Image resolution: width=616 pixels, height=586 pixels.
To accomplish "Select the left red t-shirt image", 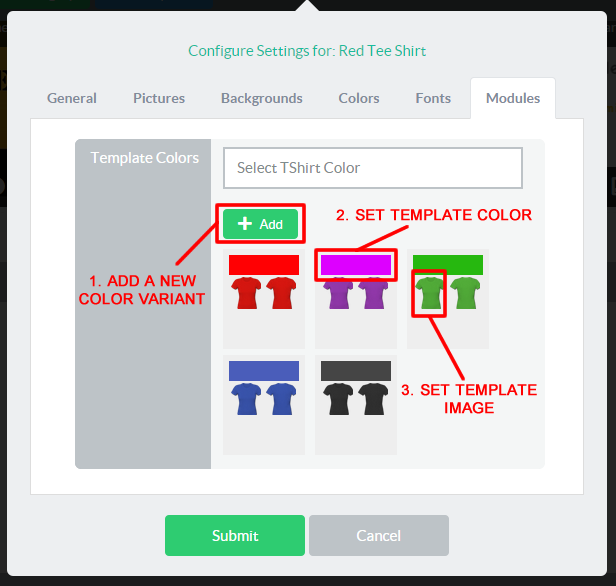I will (246, 293).
